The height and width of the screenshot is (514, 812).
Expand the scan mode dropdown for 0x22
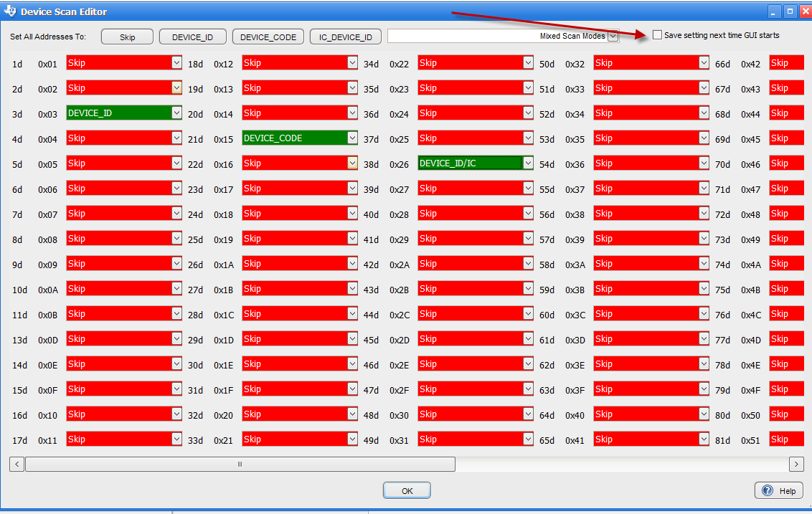click(x=528, y=62)
